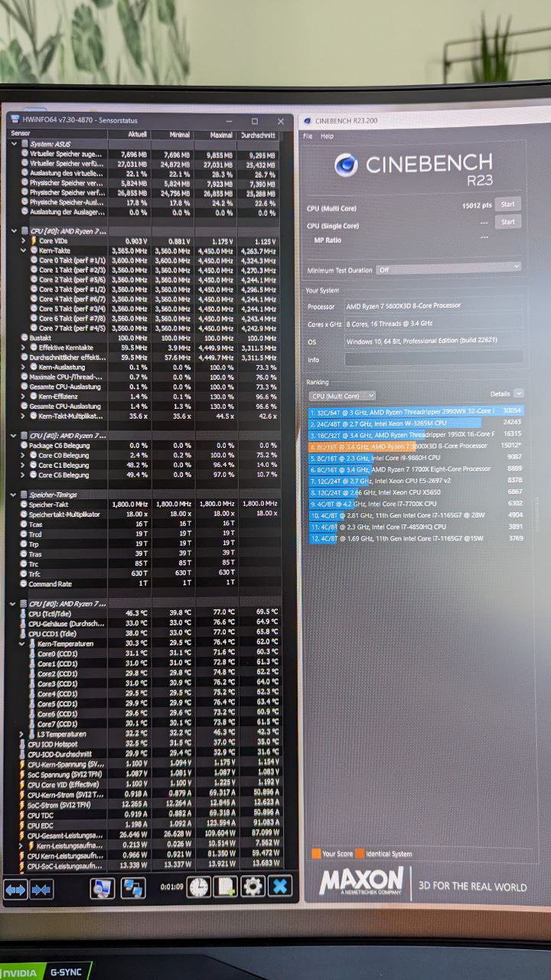The width and height of the screenshot is (551, 980).
Task: Click the Core VIDs lightning bolt icon
Action: pos(34,240)
